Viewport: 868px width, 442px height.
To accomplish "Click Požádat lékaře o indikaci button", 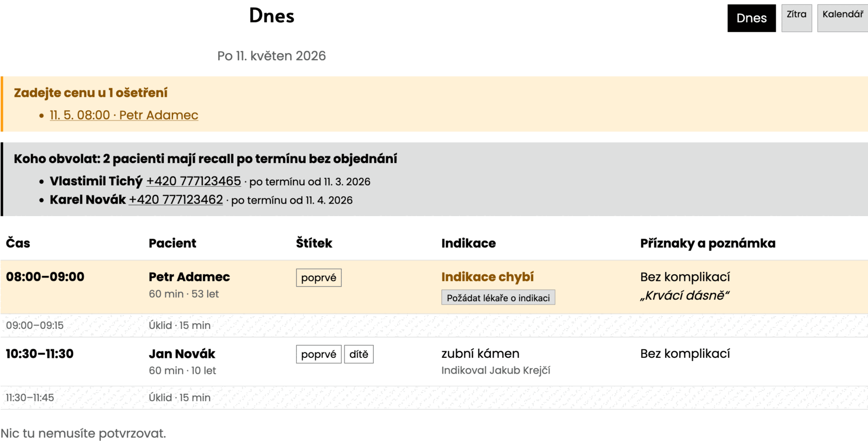I will [x=498, y=298].
